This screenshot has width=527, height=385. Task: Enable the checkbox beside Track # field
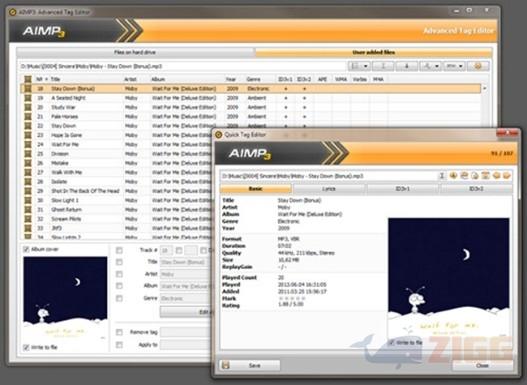(119, 250)
